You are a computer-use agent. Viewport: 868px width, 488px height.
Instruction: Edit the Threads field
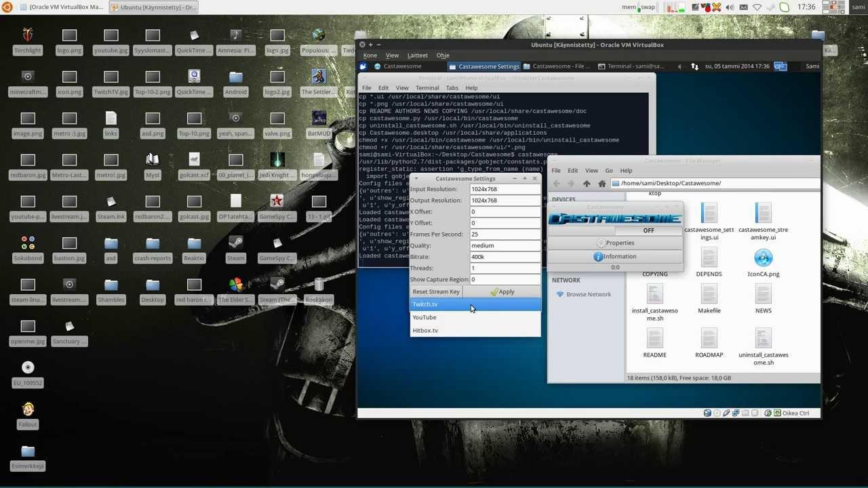(x=505, y=268)
